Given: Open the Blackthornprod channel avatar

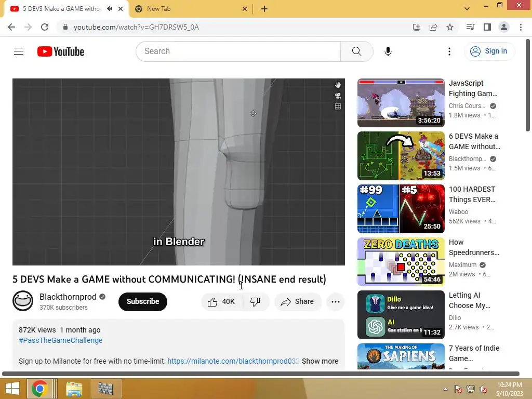Looking at the screenshot, I should (23, 301).
